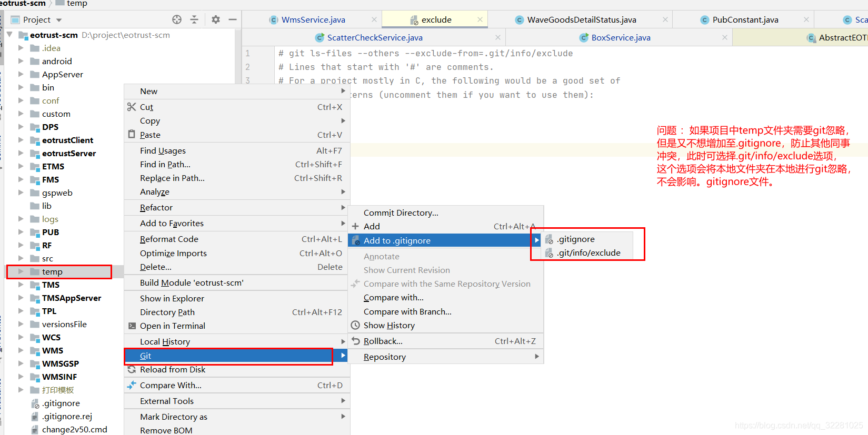This screenshot has width=868, height=435.
Task: Choose Compare With... entry
Action: (x=237, y=385)
